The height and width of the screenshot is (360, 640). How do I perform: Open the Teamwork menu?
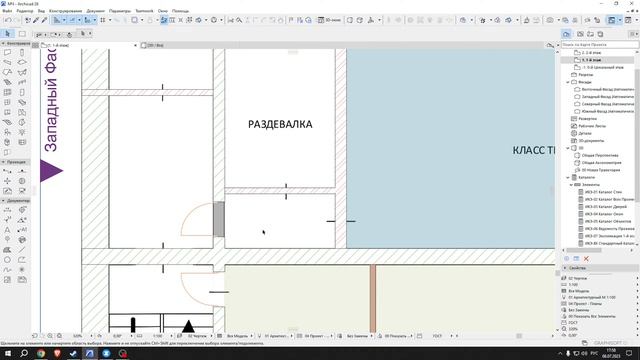pyautogui.click(x=144, y=11)
